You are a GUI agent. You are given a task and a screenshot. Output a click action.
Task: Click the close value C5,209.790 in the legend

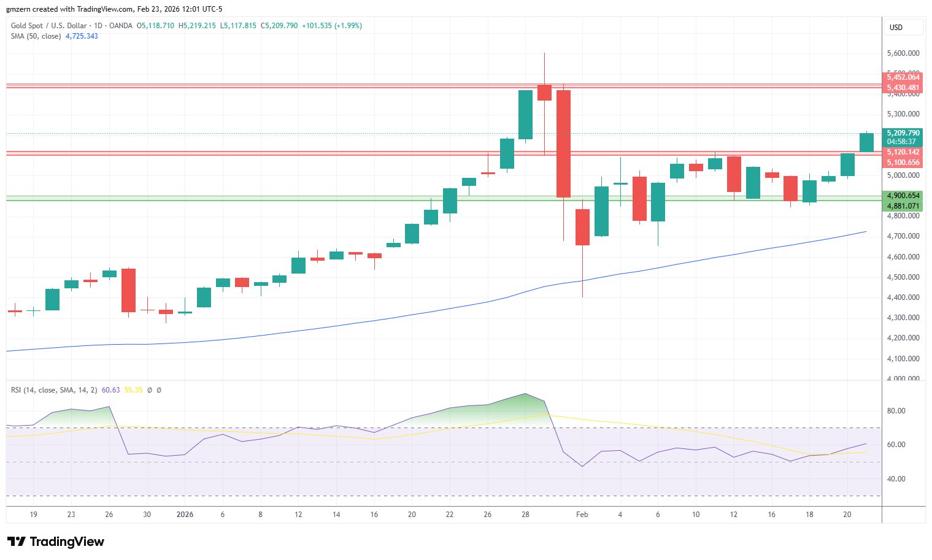pos(279,26)
